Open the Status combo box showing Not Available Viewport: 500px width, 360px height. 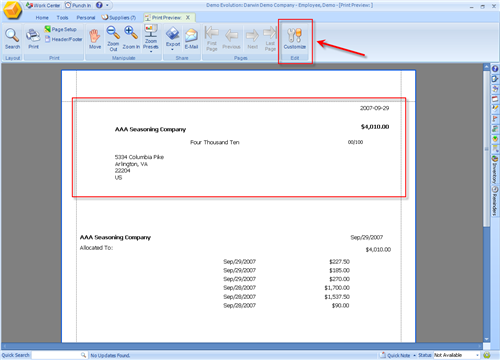456,355
